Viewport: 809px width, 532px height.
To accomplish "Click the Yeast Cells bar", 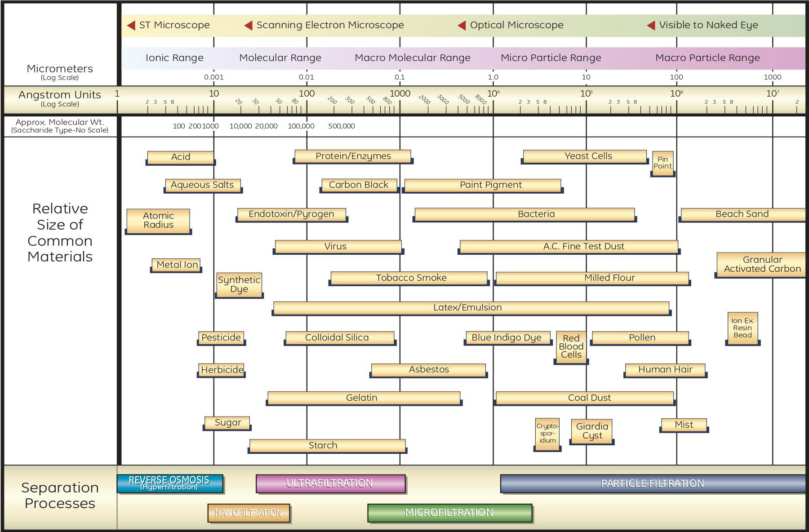I will pyautogui.click(x=585, y=156).
